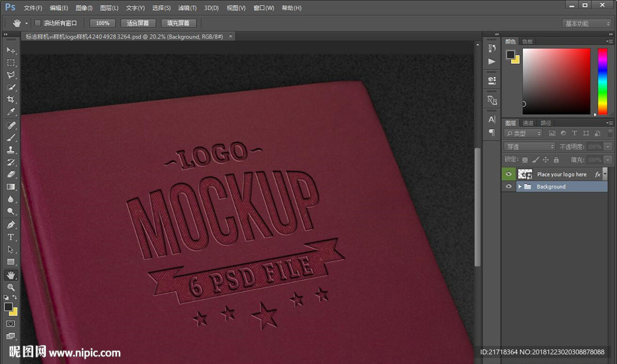Open the layer blend mode dropdown
The image size is (617, 364).
tap(529, 146)
